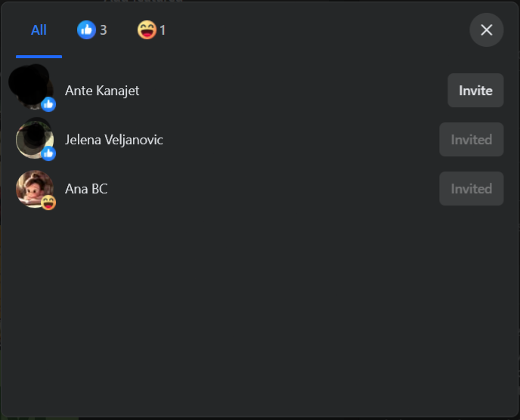This screenshot has width=520, height=420.
Task: Click the name Ana BC
Action: (86, 189)
